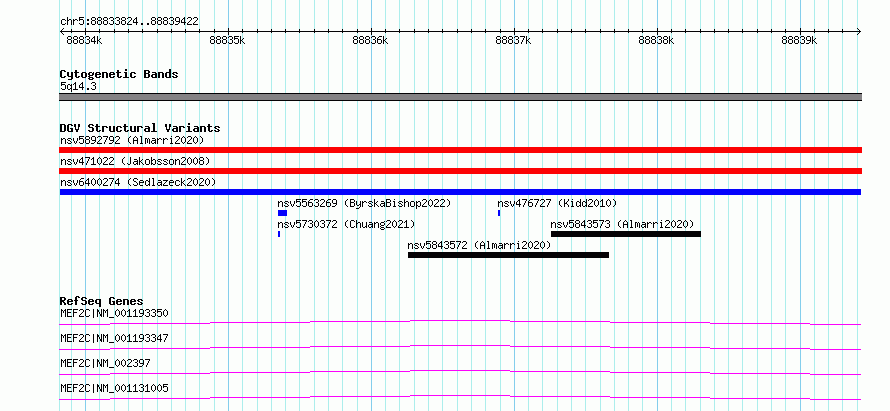Click the 88839k ruler tick label

(799, 41)
